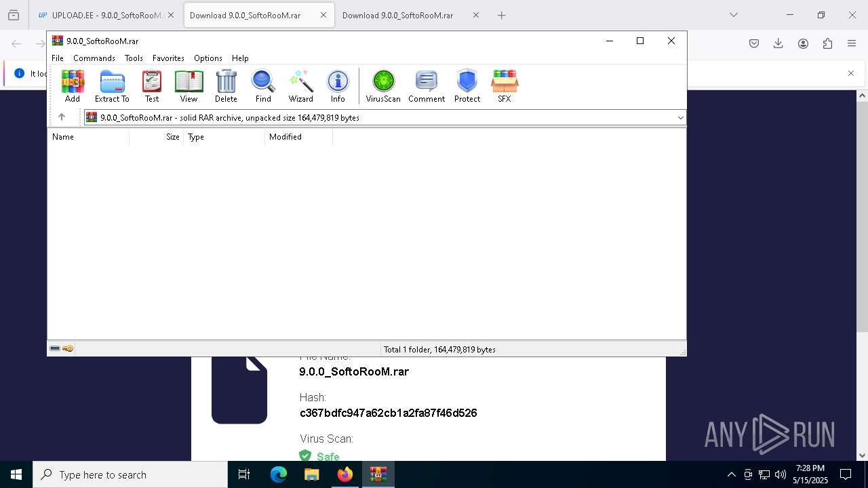Click the Total 1 folder status text
This screenshot has width=868, height=488.
point(439,350)
